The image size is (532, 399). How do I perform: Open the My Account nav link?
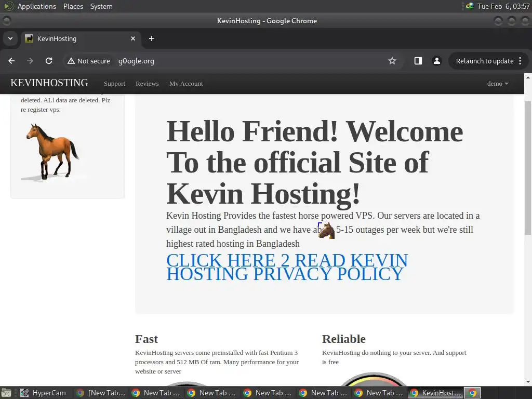[186, 84]
